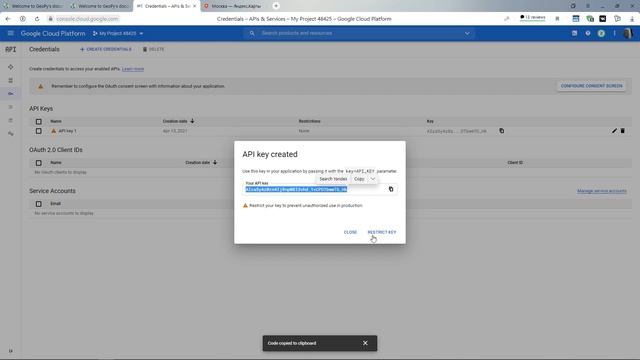Image resolution: width=640 pixels, height=360 pixels.
Task: Expand the search bar dropdown arrow
Action: 467,33
